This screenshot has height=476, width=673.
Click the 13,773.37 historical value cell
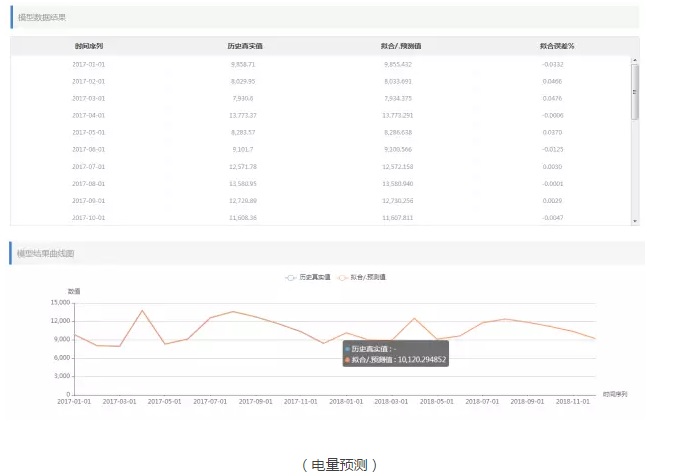point(243,115)
